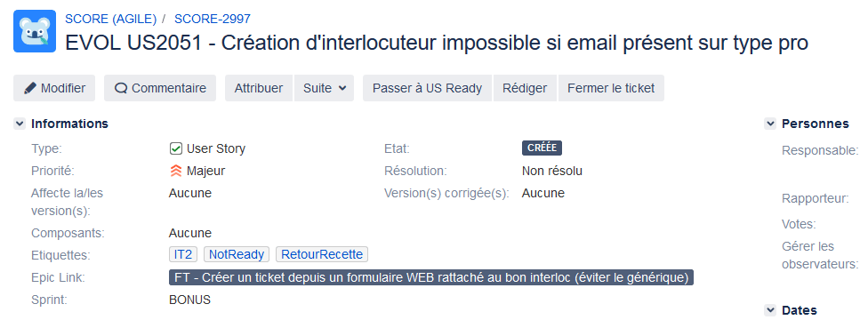Image resolution: width=868 pixels, height=328 pixels.
Task: Select the RetourRecette label tag
Action: coord(322,254)
